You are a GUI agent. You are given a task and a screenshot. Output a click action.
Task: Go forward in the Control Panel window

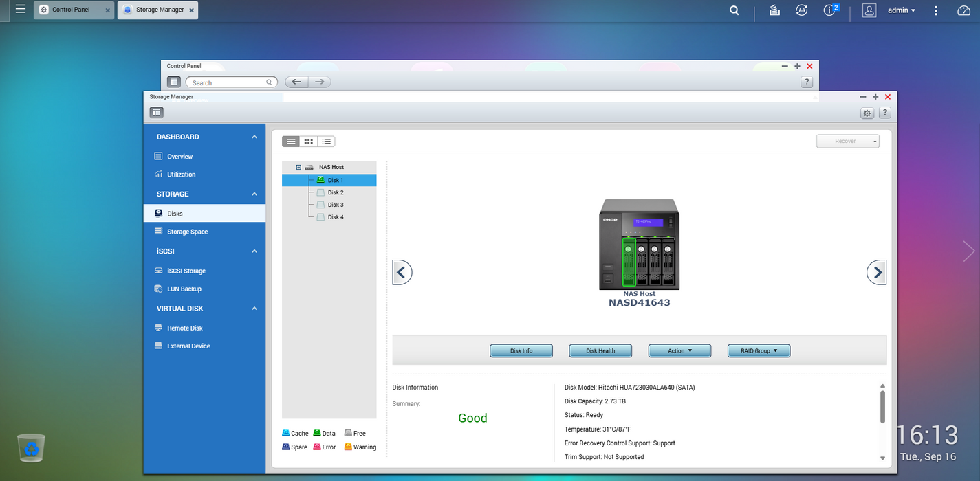pos(319,82)
